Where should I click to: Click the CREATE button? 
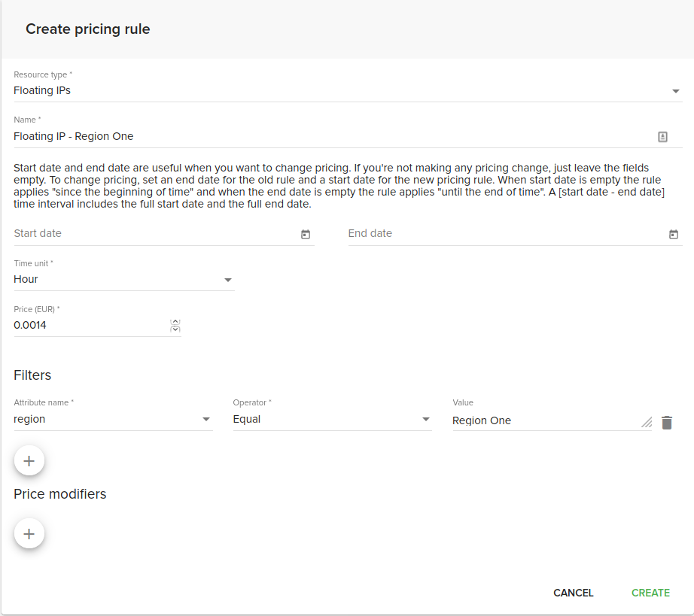pyautogui.click(x=650, y=593)
